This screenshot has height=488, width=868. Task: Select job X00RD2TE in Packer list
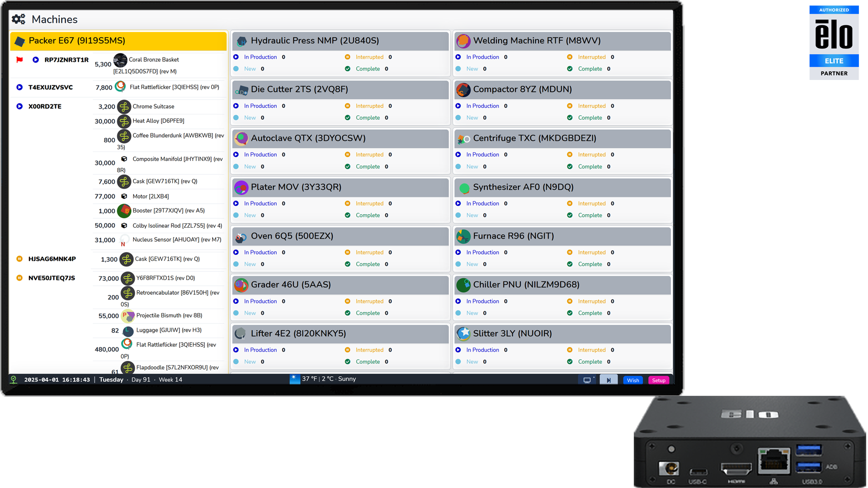(x=45, y=107)
